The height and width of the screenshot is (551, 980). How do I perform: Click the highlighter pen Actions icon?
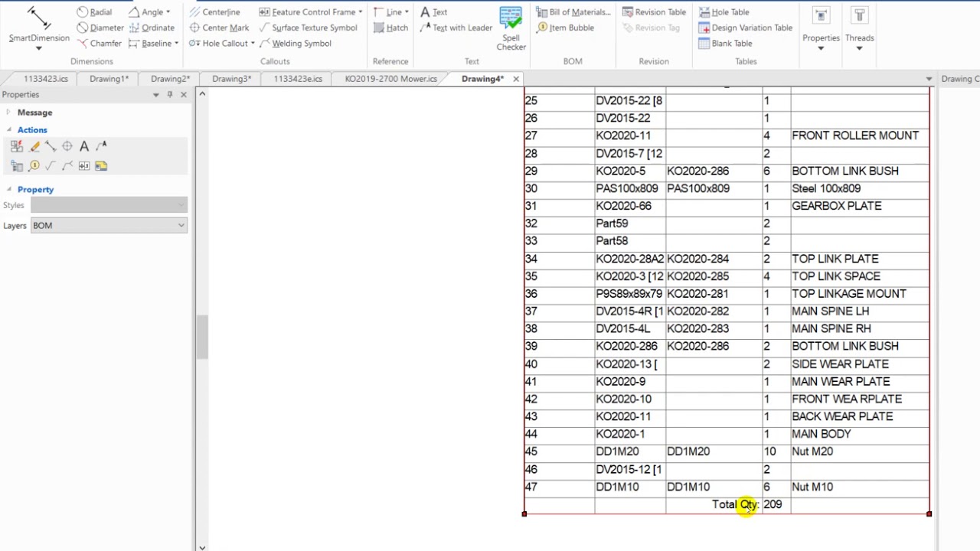[34, 146]
